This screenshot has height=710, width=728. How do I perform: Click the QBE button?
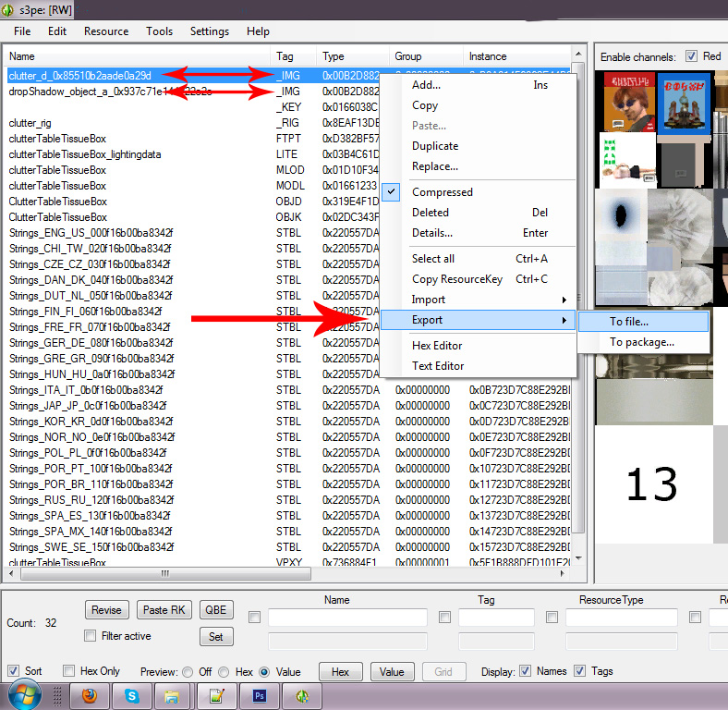[216, 610]
